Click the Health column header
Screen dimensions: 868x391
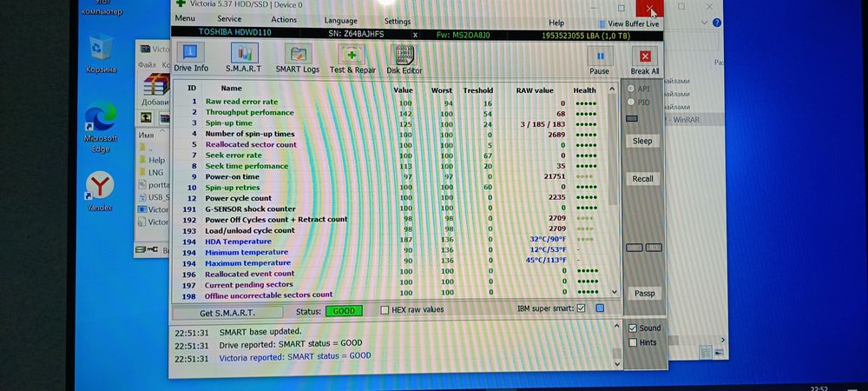(x=584, y=90)
